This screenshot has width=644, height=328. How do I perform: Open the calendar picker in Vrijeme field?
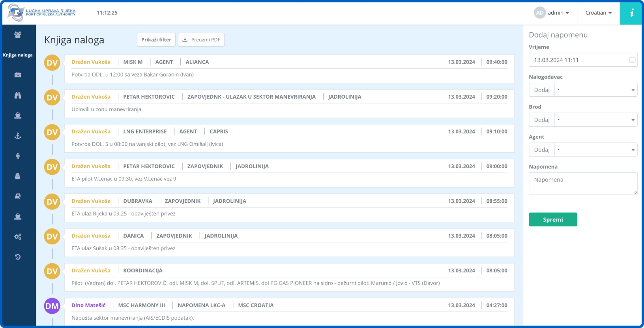click(x=632, y=60)
